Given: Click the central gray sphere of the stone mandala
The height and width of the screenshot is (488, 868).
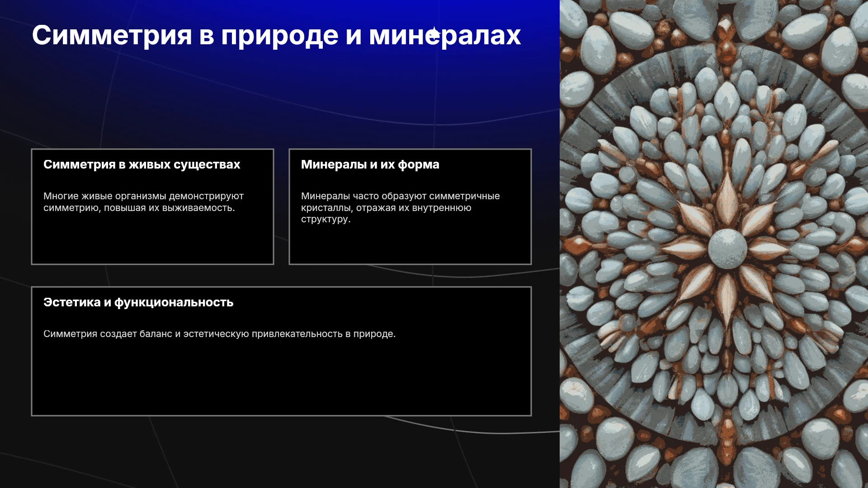Looking at the screenshot, I should [x=727, y=249].
